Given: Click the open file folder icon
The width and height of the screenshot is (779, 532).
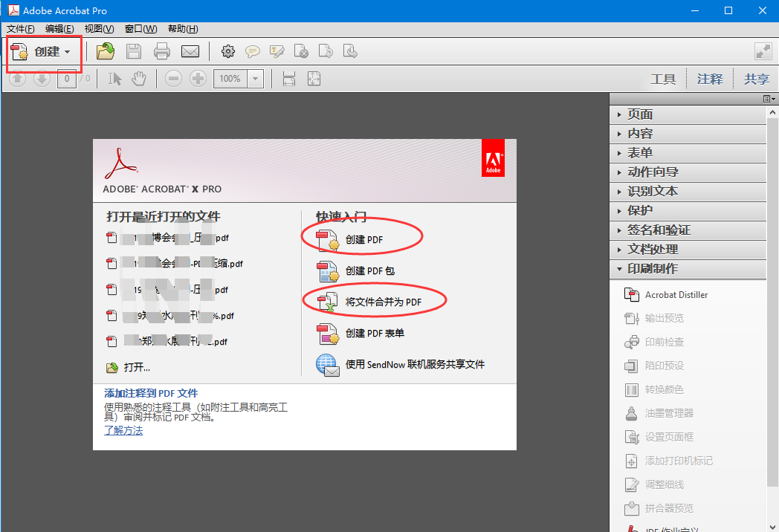Looking at the screenshot, I should (x=106, y=51).
